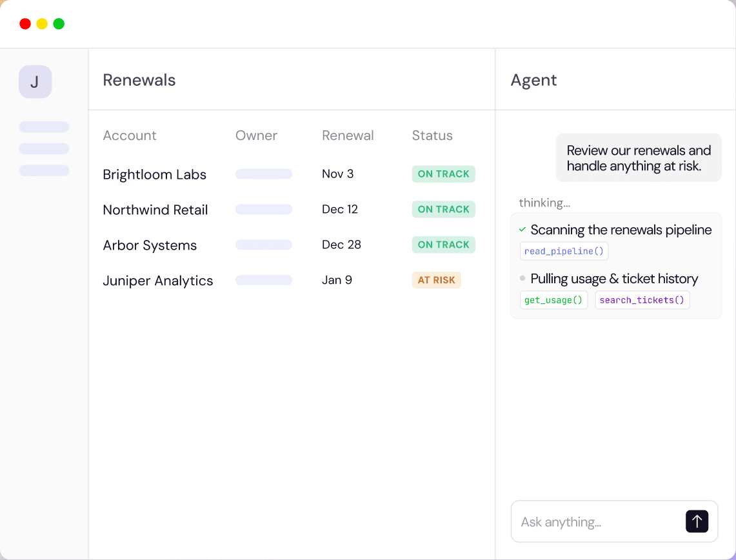The width and height of the screenshot is (736, 560).
Task: Click owner placeholder for Arbor Systems
Action: 264,245
